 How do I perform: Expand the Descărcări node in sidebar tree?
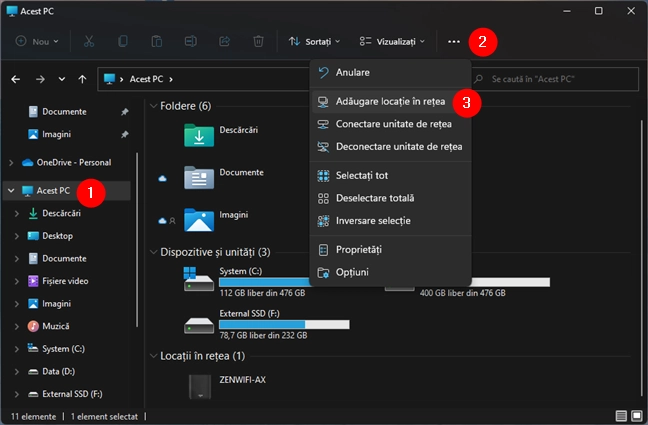(x=17, y=213)
